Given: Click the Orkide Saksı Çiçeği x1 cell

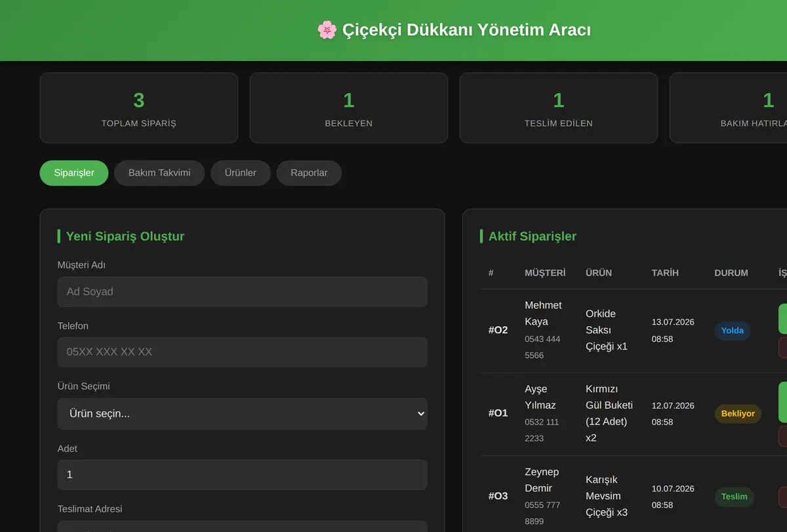Looking at the screenshot, I should [607, 330].
